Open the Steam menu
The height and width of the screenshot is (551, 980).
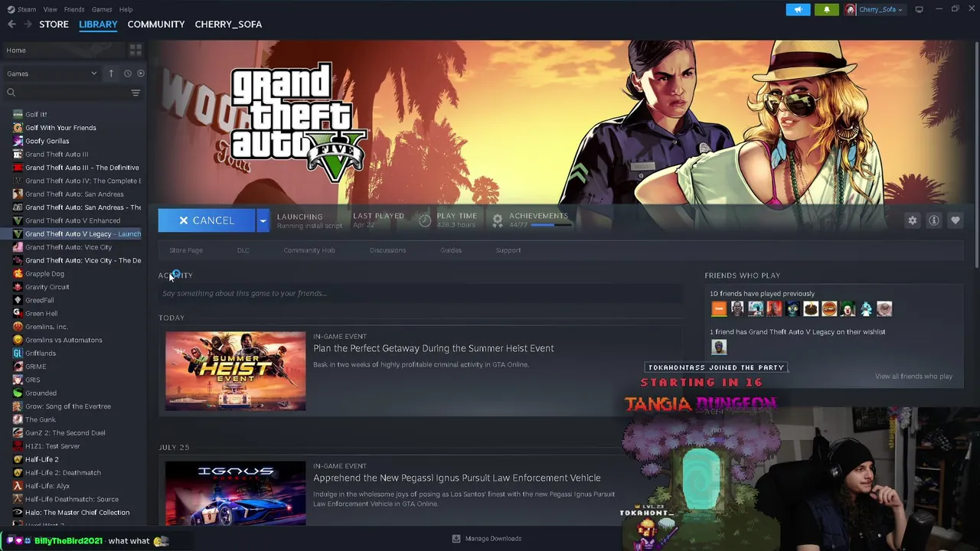[x=27, y=9]
